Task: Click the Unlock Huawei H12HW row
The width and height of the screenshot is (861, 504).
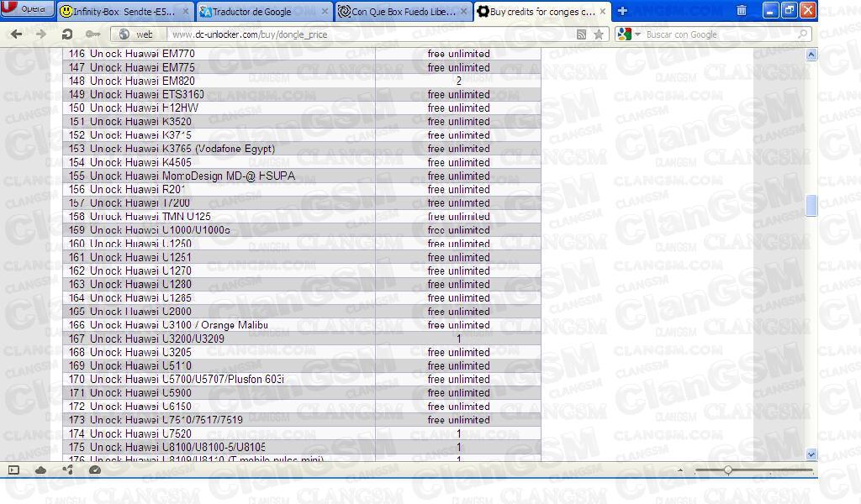Action: tap(302, 108)
